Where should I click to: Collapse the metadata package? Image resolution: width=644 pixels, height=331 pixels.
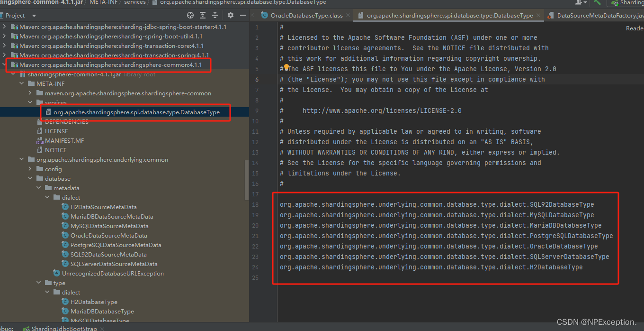pyautogui.click(x=39, y=188)
